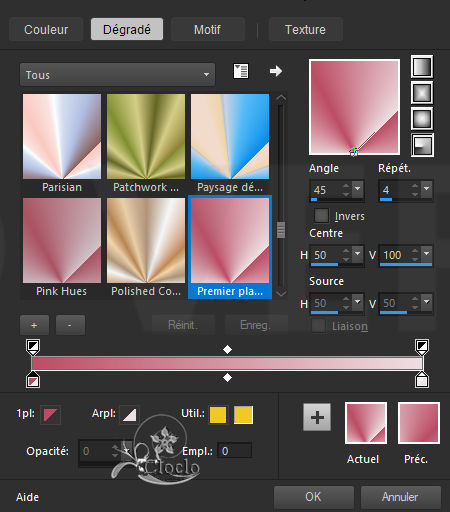Image resolution: width=450 pixels, height=512 pixels.
Task: Click the Actuel current swatch preview
Action: pos(366,423)
